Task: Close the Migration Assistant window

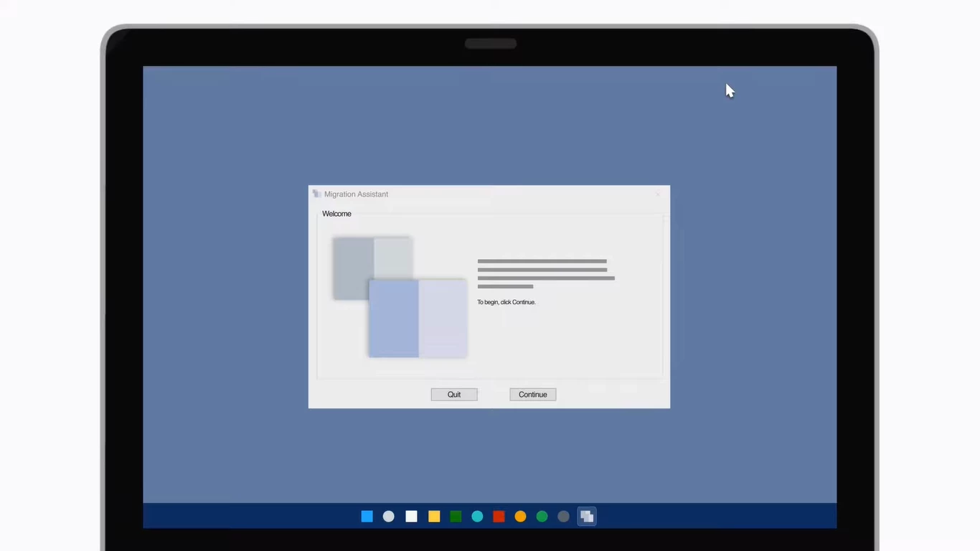Action: pyautogui.click(x=658, y=194)
